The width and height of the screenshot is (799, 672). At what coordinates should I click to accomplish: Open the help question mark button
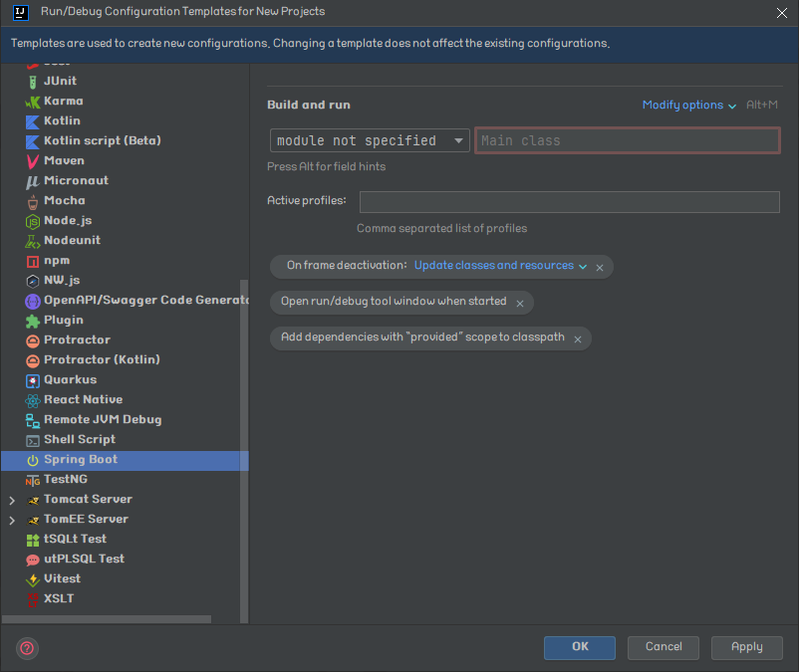click(x=27, y=648)
